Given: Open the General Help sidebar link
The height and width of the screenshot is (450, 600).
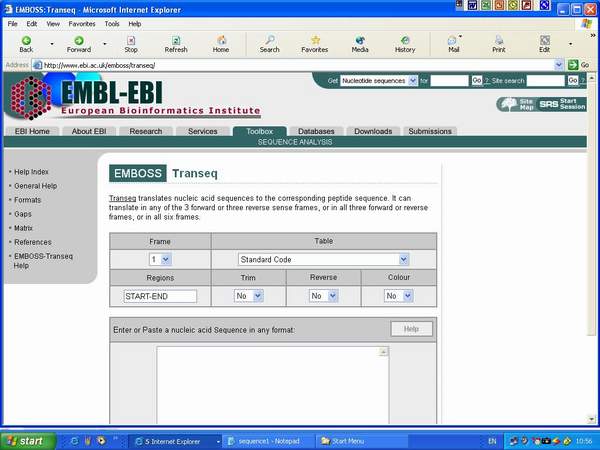Looking at the screenshot, I should pyautogui.click(x=36, y=186).
